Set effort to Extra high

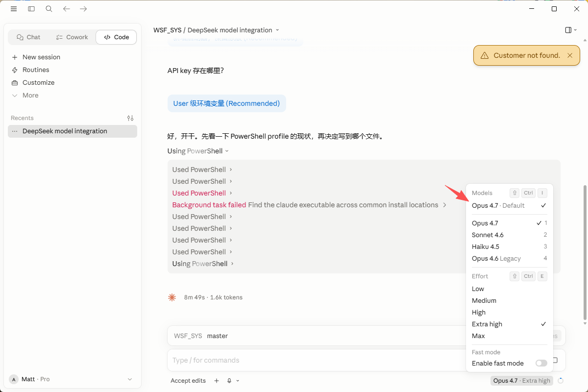(x=509, y=324)
